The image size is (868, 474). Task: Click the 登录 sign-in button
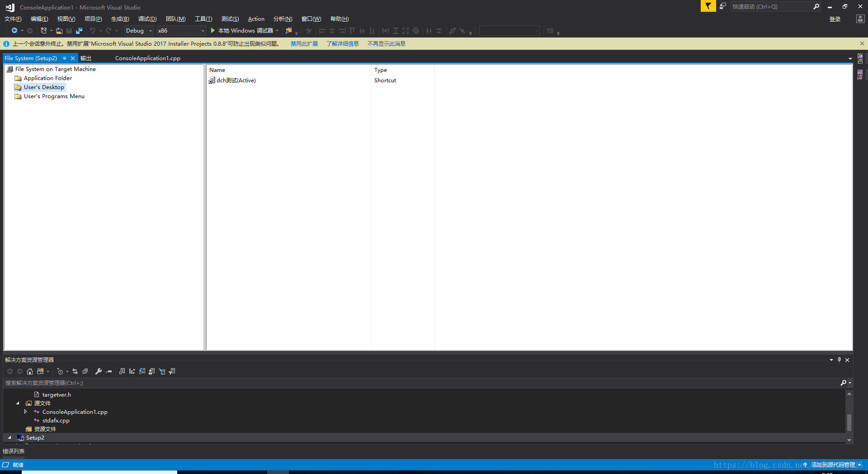(835, 19)
